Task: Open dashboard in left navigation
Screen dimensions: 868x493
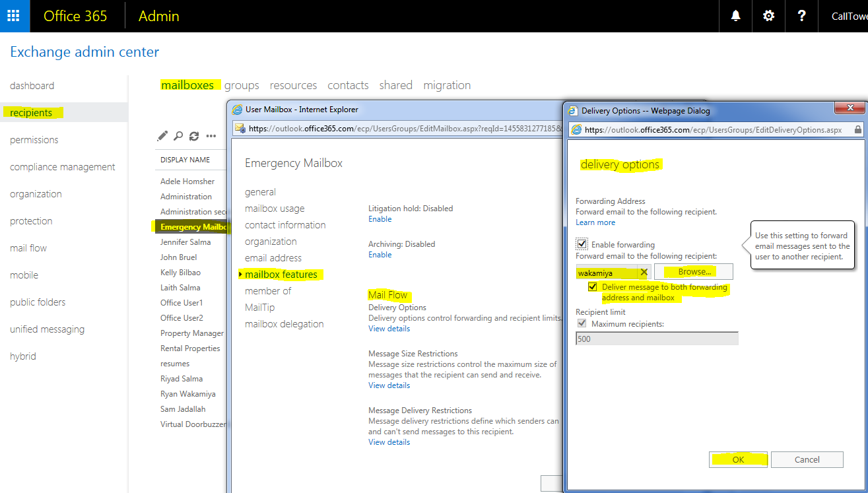Action: coord(32,86)
